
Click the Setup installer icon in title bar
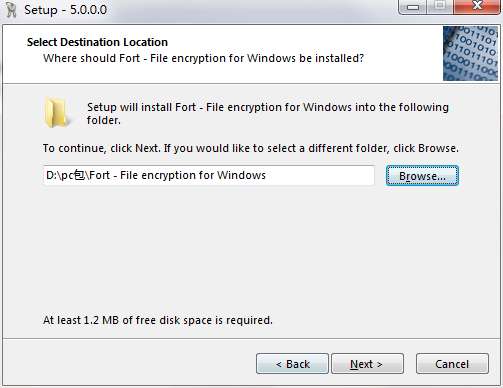click(x=11, y=10)
